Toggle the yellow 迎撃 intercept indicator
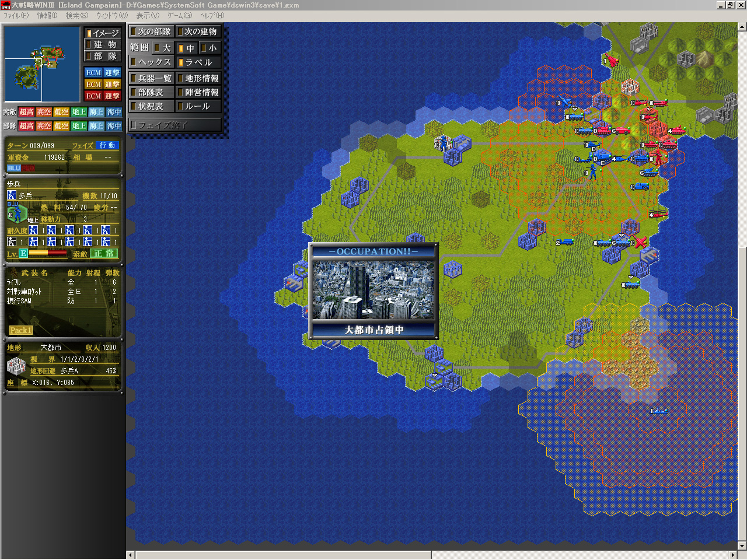The image size is (747, 560). click(112, 85)
